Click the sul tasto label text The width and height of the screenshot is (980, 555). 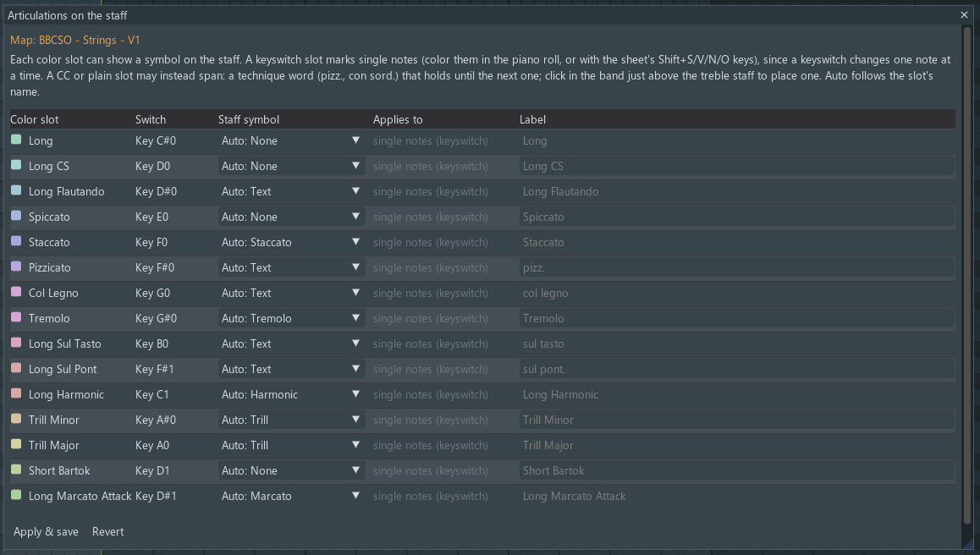coord(543,343)
